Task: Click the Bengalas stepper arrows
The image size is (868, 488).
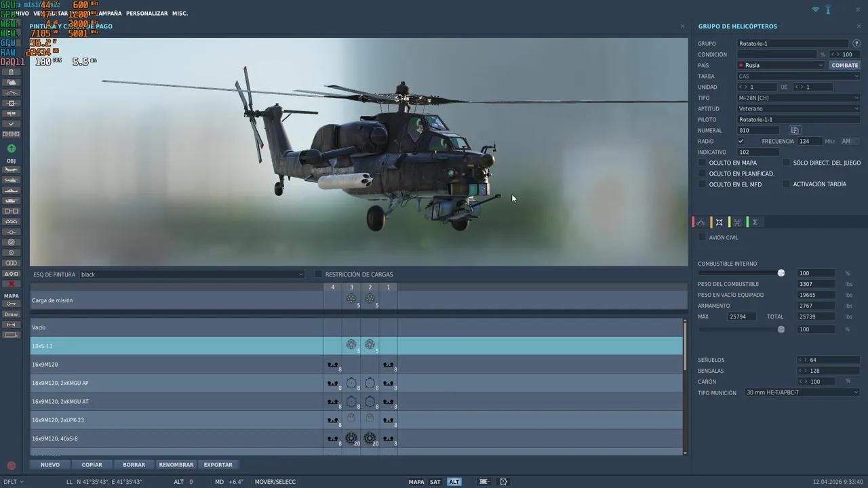Action: [803, 371]
